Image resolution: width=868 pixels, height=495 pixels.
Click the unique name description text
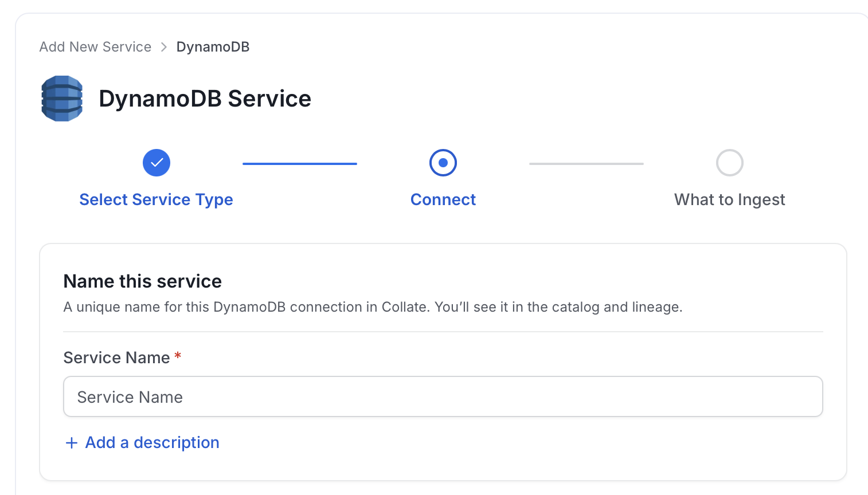point(373,307)
